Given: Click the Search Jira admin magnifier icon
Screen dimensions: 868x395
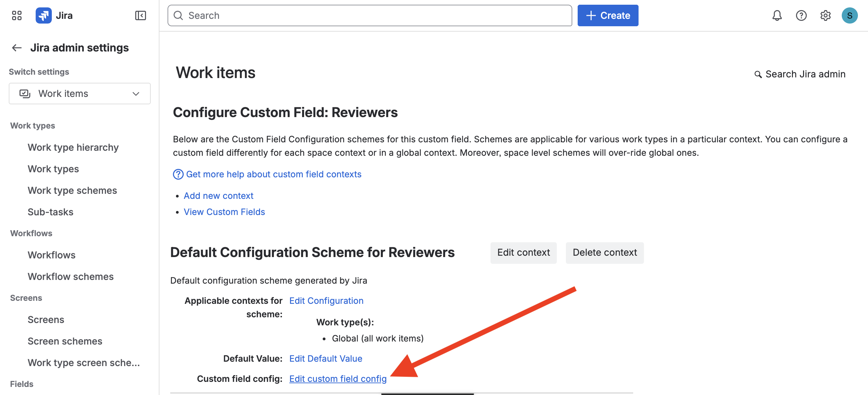Looking at the screenshot, I should tap(758, 74).
